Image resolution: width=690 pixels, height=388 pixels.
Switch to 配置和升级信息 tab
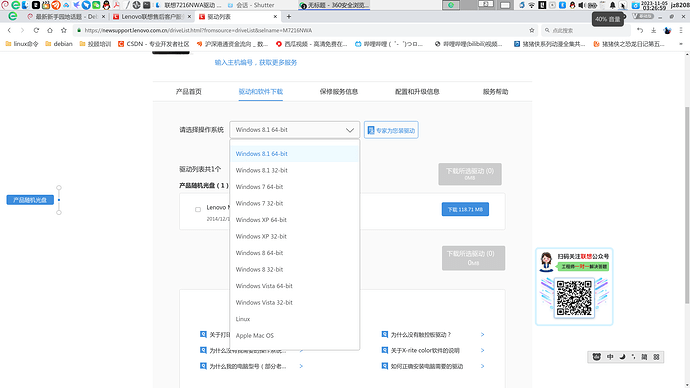417,92
